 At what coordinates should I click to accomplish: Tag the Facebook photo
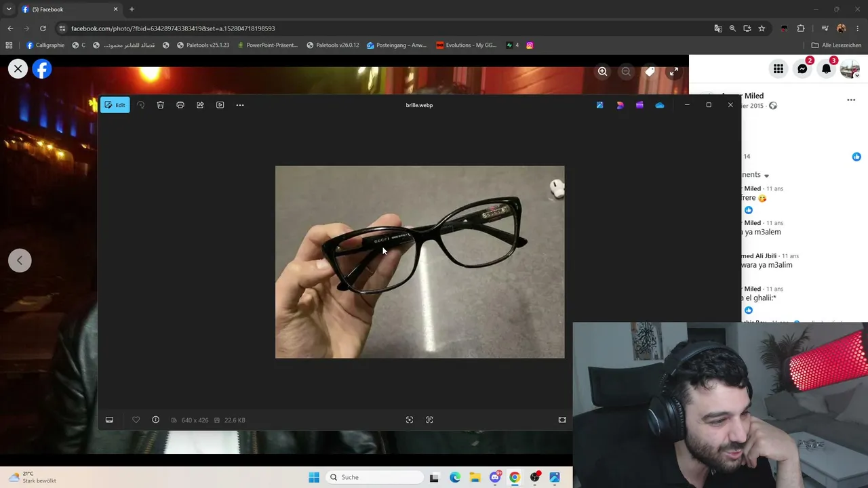tap(650, 71)
